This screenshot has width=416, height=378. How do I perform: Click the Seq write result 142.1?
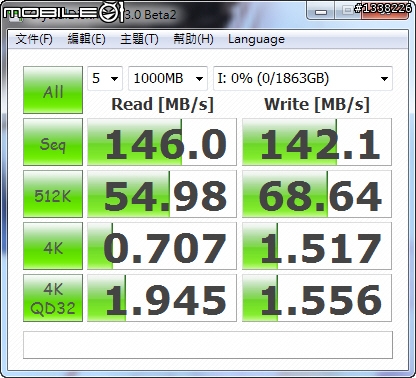tap(317, 142)
